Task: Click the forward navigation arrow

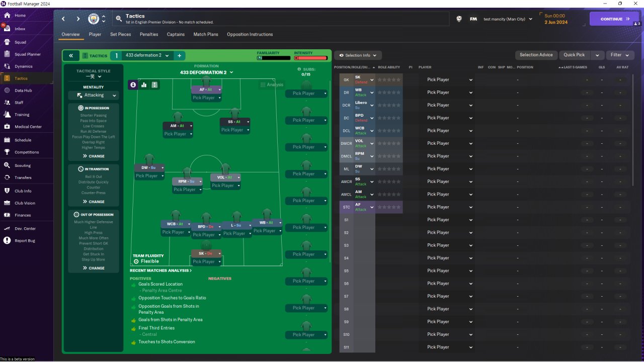Action: 78,19
